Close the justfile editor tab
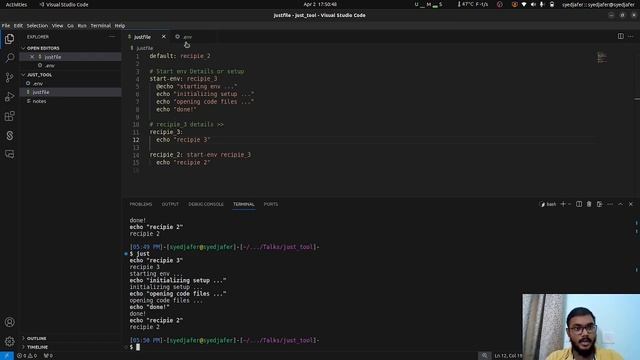Viewport: 640px width, 360px height. click(164, 37)
